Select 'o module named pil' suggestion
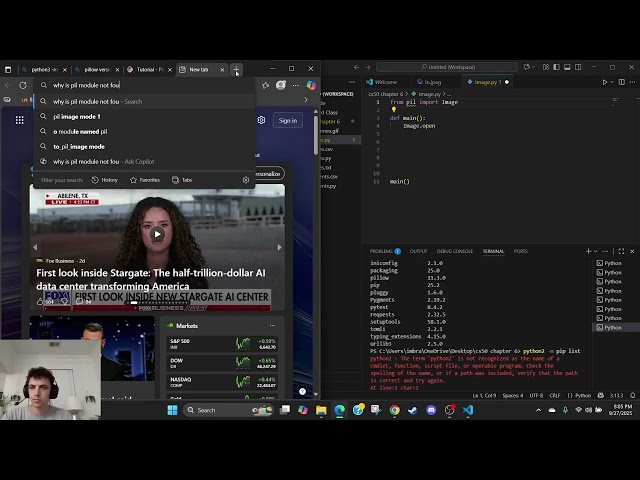Image resolution: width=640 pixels, height=480 pixels. [144, 131]
